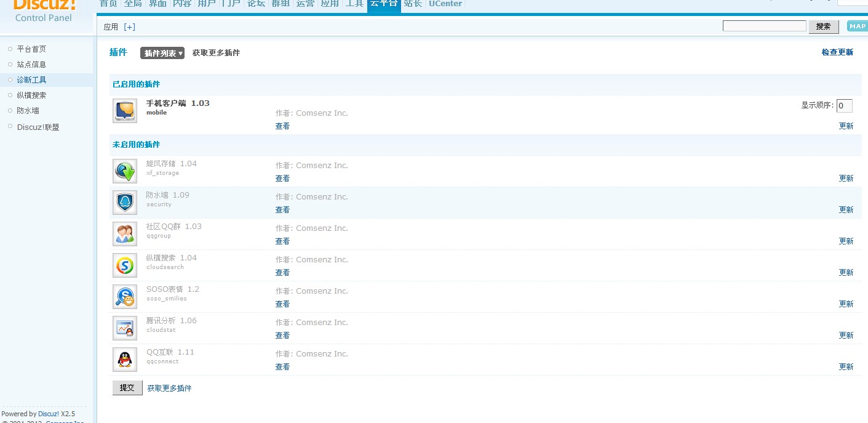Focus the 显示顺序 order input field
The image size is (868, 423).
[845, 106]
